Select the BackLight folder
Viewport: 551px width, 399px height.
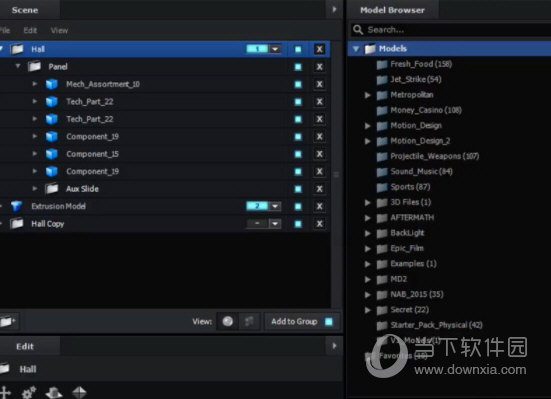point(407,233)
